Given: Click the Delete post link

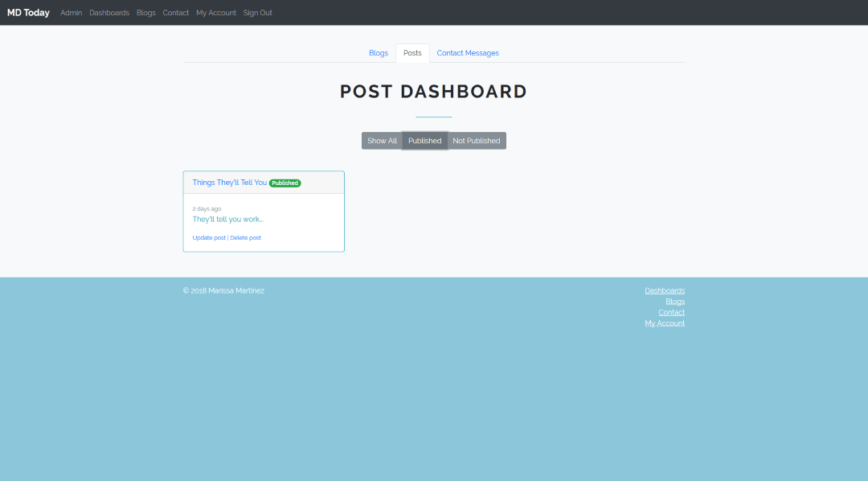Looking at the screenshot, I should click(246, 238).
